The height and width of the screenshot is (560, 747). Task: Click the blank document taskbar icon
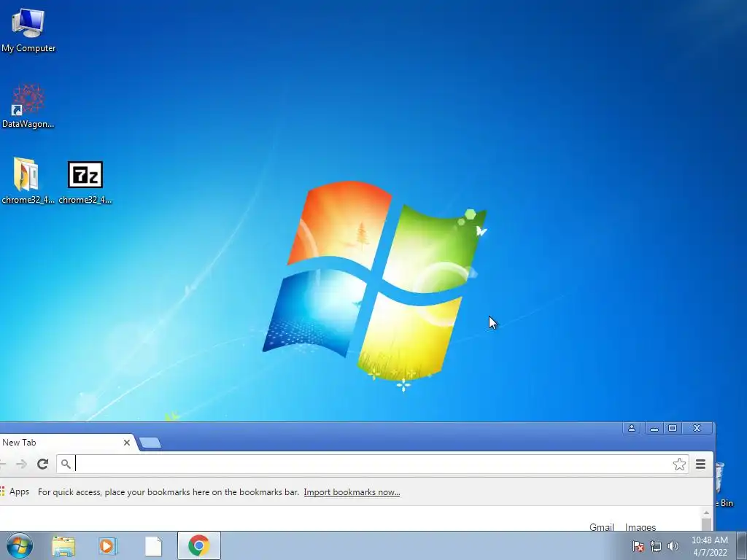[153, 546]
